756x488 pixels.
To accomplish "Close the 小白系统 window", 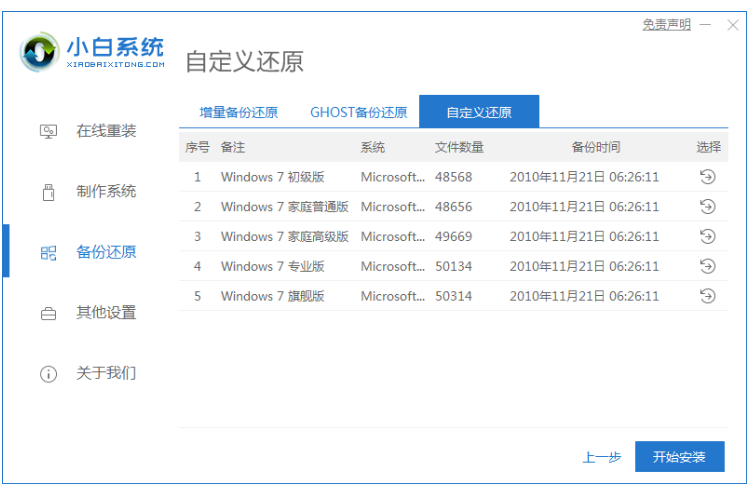I will [x=733, y=25].
